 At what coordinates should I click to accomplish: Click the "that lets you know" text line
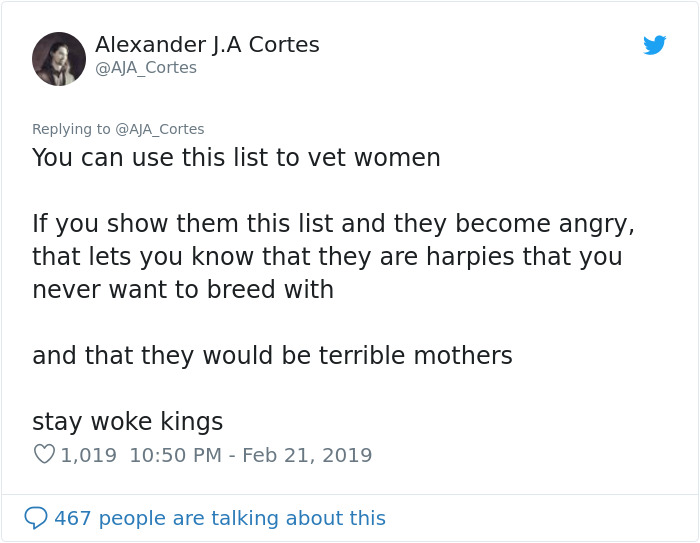(327, 256)
